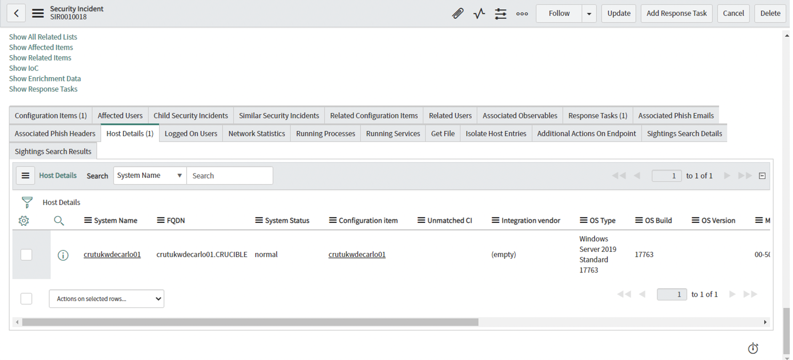Open crutukwdecarlo01 Configuration item link
This screenshot has height=360, width=793.
click(x=357, y=255)
